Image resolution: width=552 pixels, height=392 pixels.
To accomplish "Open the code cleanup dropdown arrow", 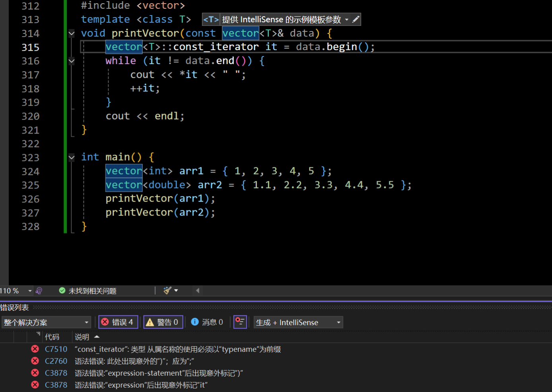I will click(x=176, y=291).
